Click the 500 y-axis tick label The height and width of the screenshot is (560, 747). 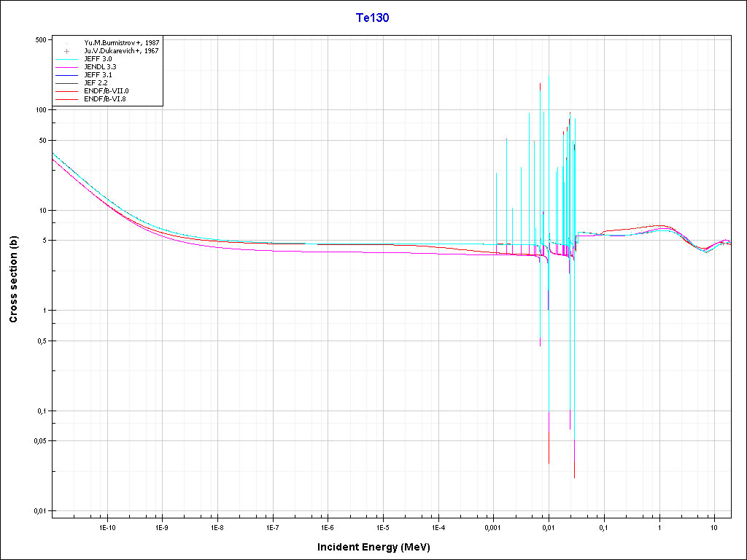pyautogui.click(x=41, y=39)
